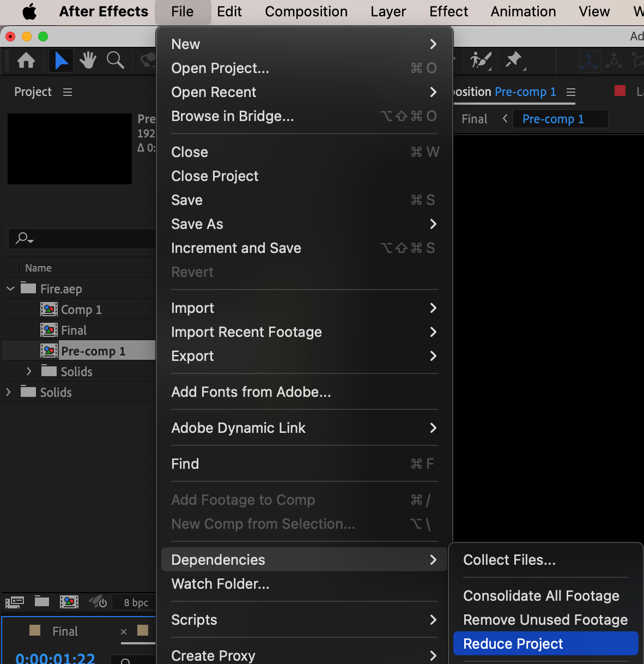
Task: Expand the Import Recent Footage submenu
Action: [x=305, y=332]
